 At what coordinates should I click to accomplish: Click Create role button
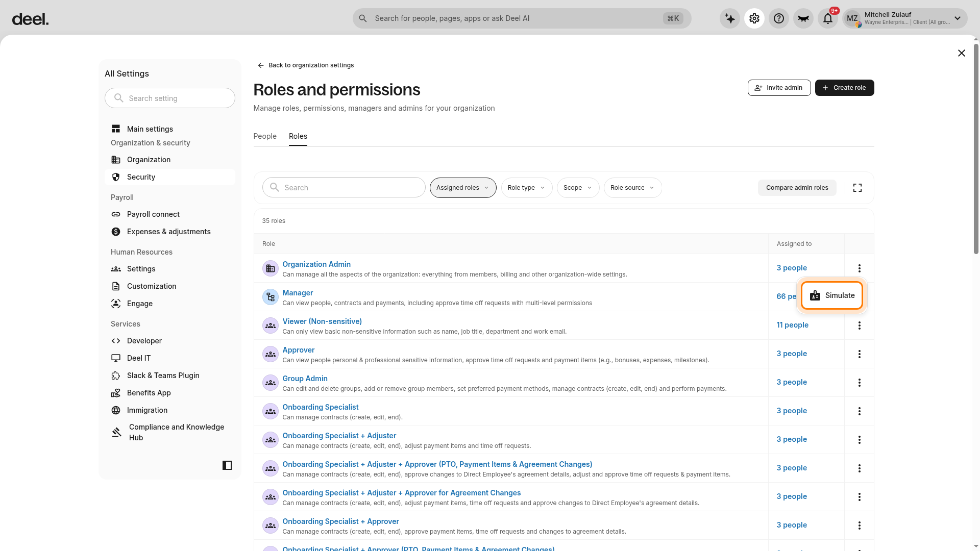(844, 88)
